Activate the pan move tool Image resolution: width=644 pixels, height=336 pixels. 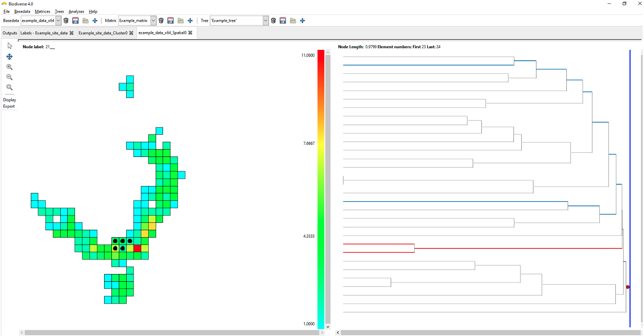pos(10,56)
